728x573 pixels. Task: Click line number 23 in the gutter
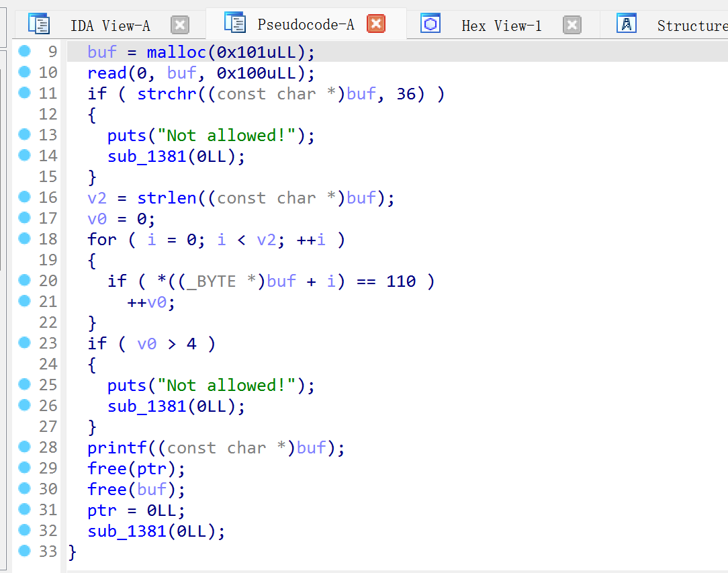(48, 344)
